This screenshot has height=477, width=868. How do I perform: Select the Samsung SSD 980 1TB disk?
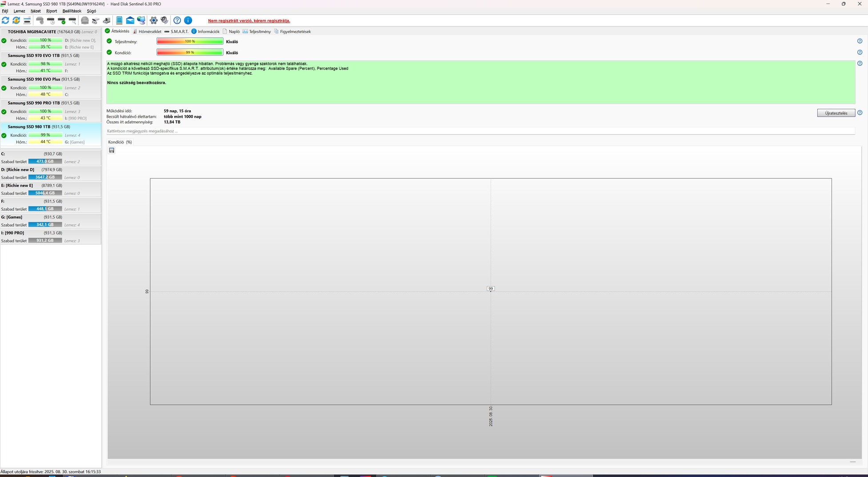(51, 134)
